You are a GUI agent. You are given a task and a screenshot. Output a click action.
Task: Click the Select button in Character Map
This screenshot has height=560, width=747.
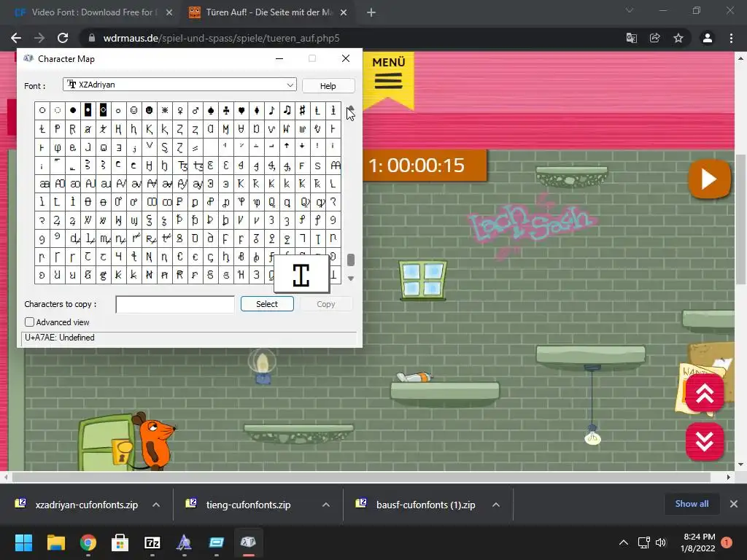tap(267, 304)
